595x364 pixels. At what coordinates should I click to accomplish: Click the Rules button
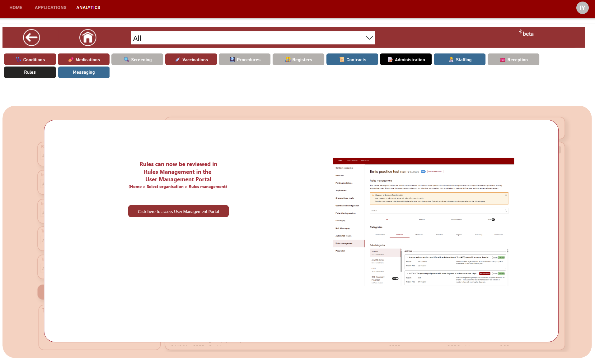30,72
